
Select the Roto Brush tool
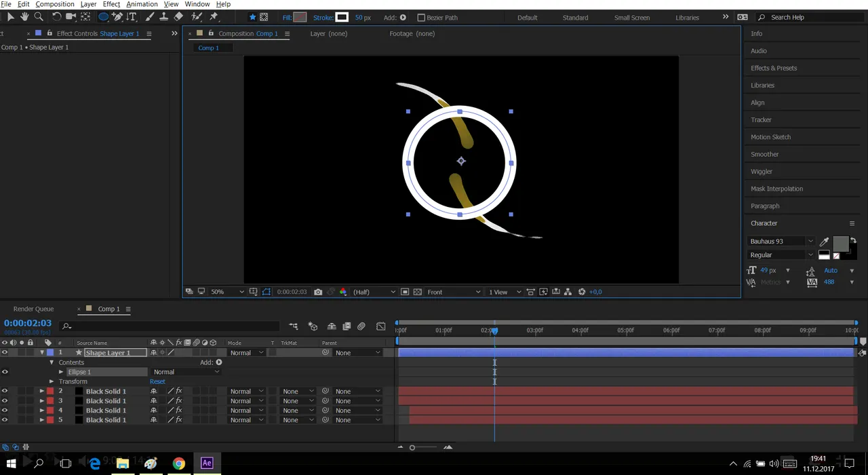(197, 17)
